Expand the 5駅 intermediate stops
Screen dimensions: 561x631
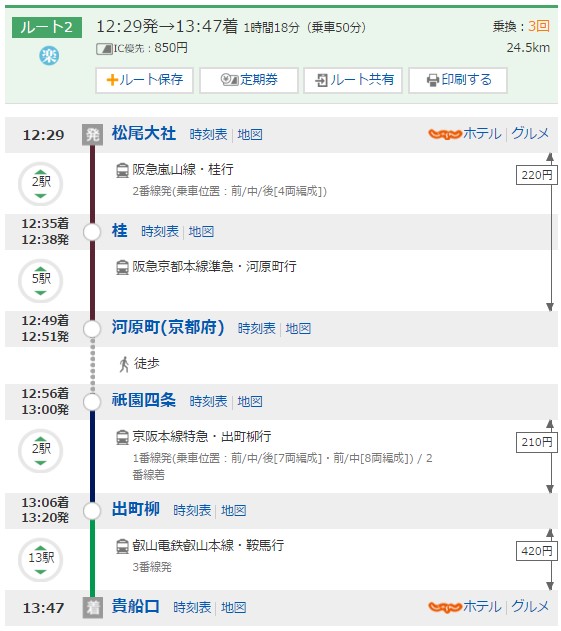coord(41,280)
